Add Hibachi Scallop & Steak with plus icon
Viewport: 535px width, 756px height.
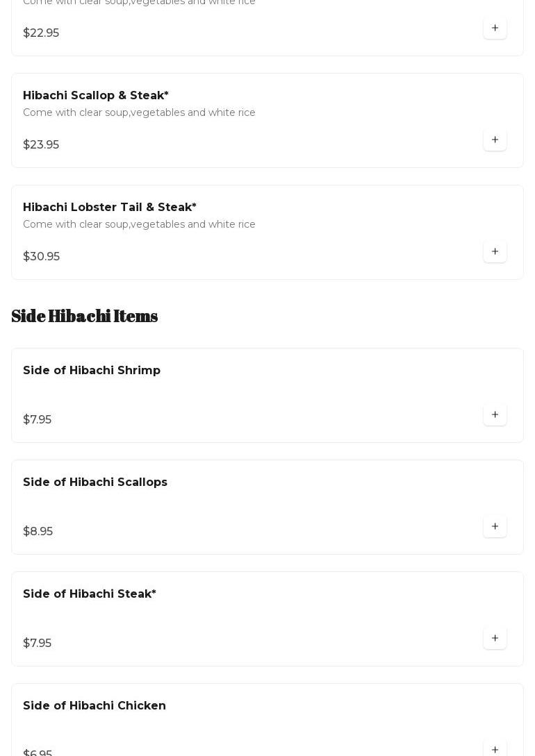click(x=495, y=140)
